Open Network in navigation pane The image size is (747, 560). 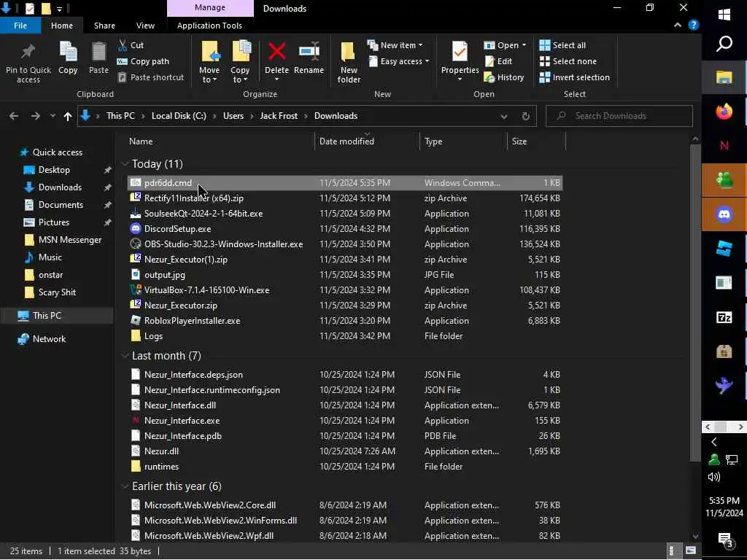click(x=49, y=339)
